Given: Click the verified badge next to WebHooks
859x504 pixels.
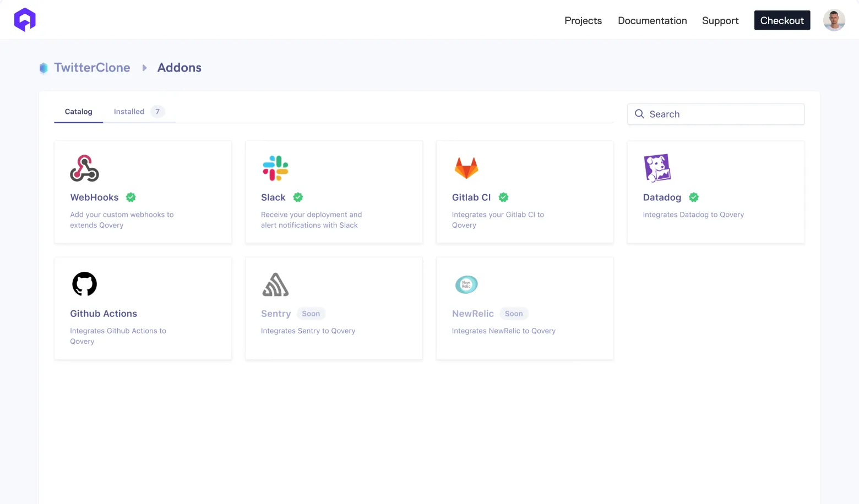Looking at the screenshot, I should tap(131, 197).
